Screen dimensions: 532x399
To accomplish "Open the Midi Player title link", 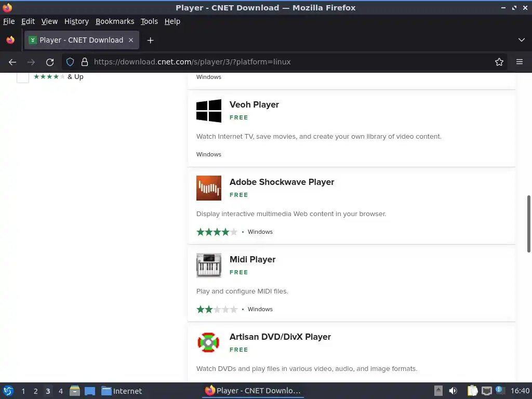I will point(252,259).
